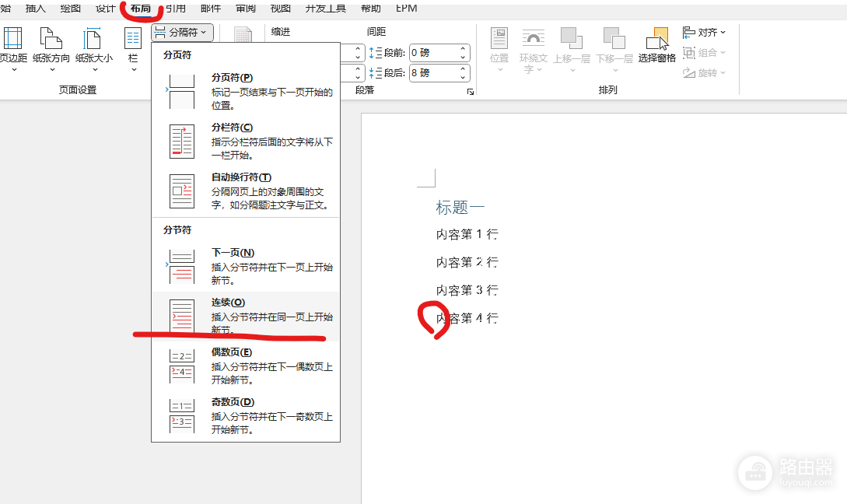Screen dimensions: 847x504
Task: Click the line 内容第 1 行
Action: 467,234
